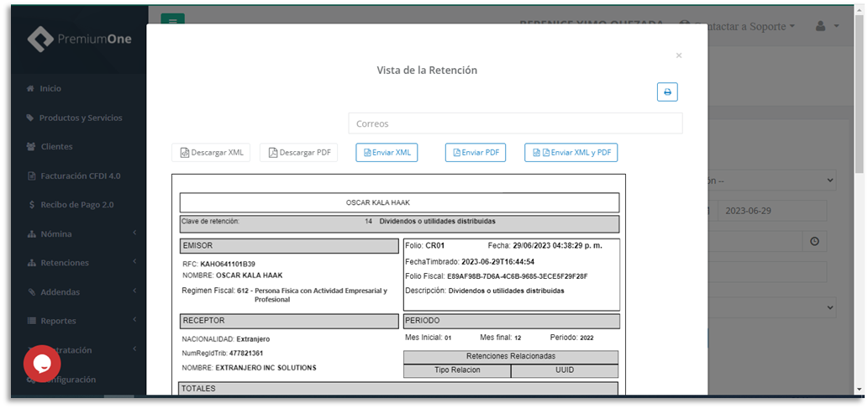Send the XML via Enviar XML
868x409 pixels.
[x=387, y=152]
